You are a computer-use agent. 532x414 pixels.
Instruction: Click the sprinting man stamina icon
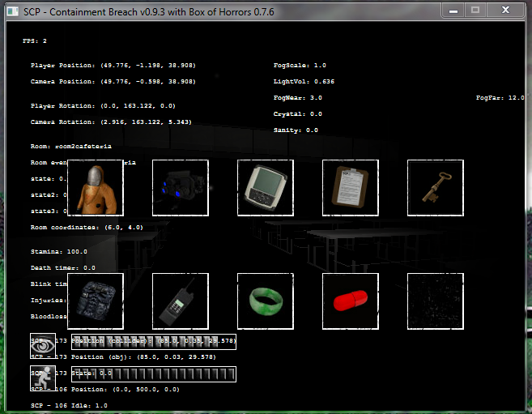click(x=43, y=378)
